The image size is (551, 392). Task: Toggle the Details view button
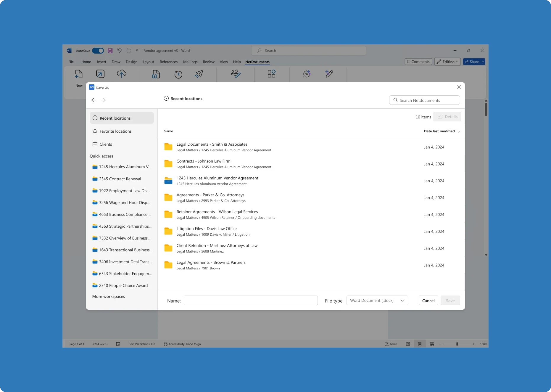[x=447, y=117]
